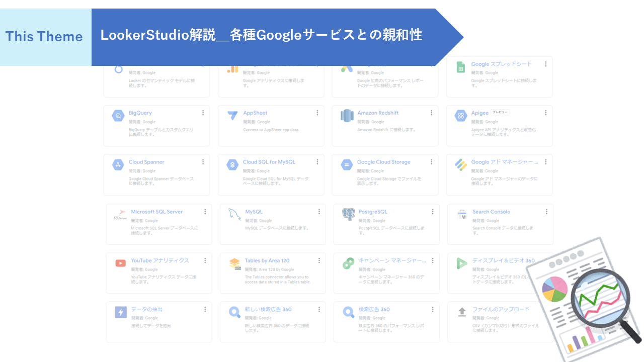
Task: Click the Apigee connector icon
Action: (461, 116)
